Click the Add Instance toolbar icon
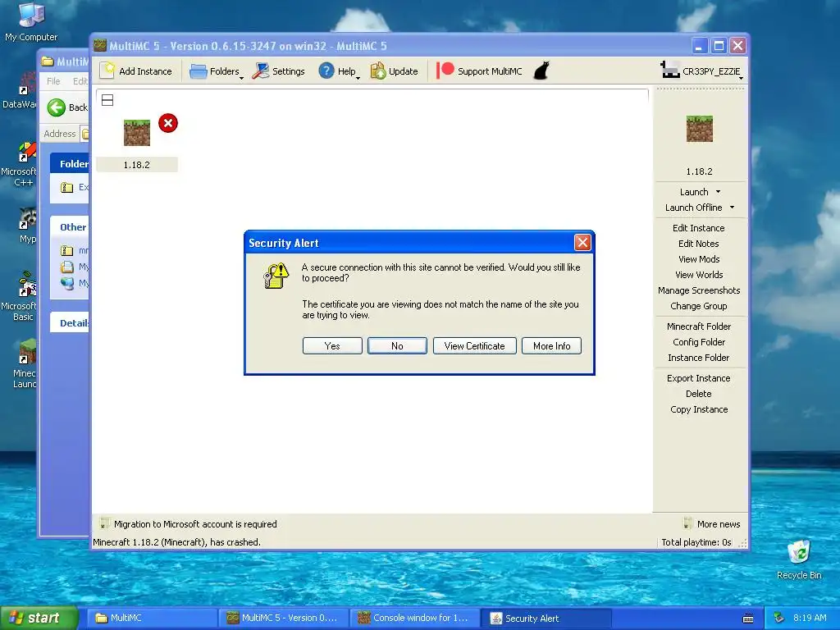The image size is (840, 630). pos(136,71)
